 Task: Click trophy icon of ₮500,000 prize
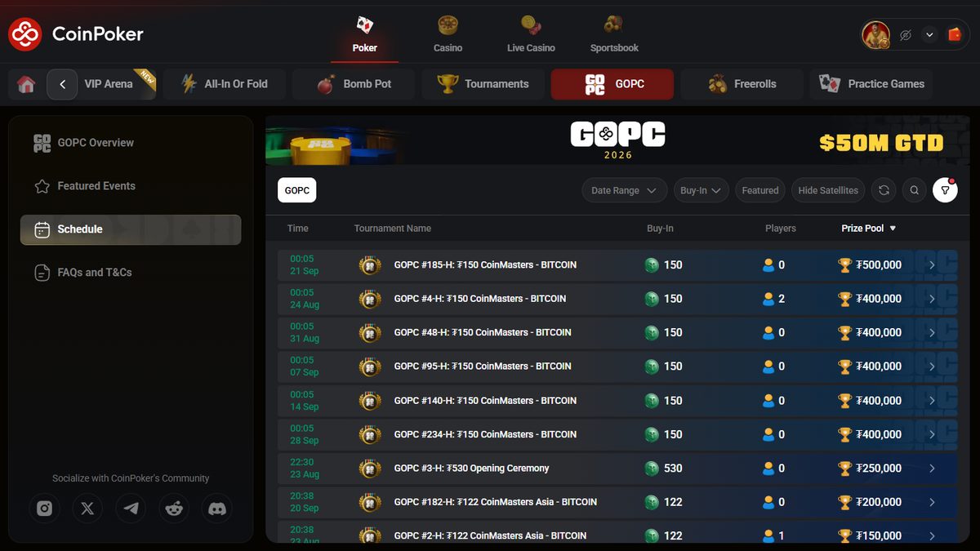point(845,264)
